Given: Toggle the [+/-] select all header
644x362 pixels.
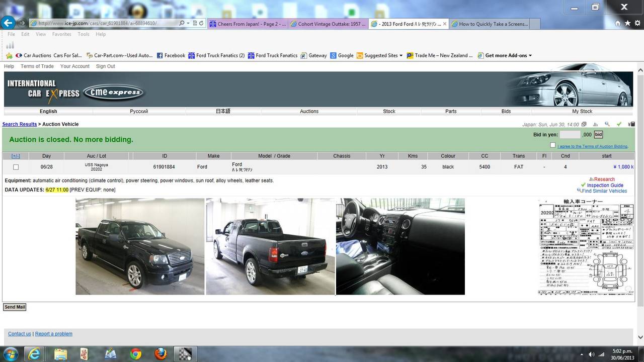Looking at the screenshot, I should (16, 156).
